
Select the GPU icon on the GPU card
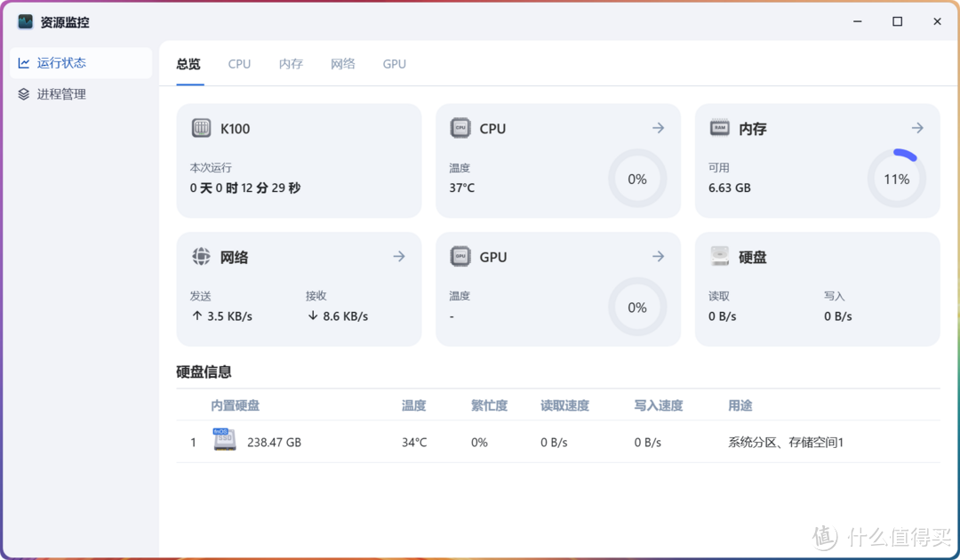[459, 257]
